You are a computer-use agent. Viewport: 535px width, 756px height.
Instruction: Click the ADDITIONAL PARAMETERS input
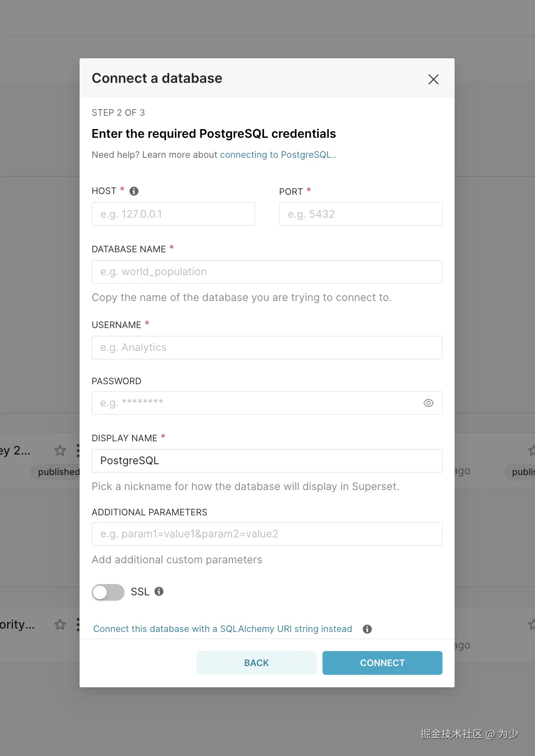point(267,534)
